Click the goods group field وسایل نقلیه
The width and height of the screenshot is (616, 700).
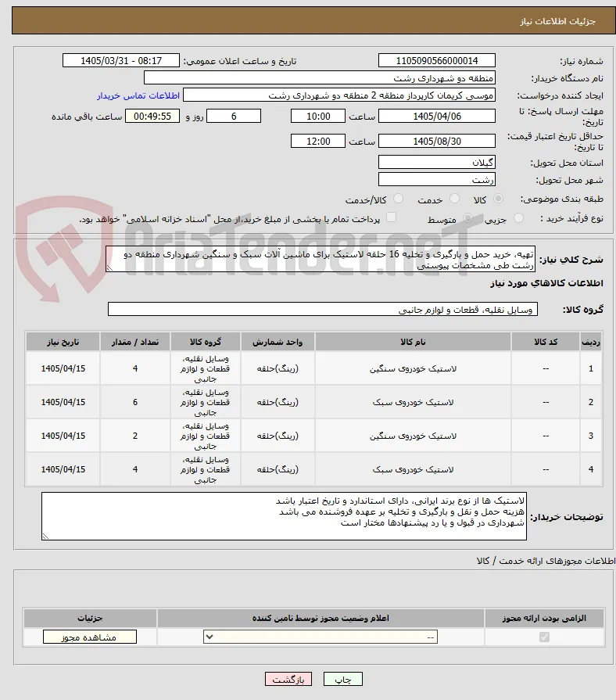coord(323,309)
